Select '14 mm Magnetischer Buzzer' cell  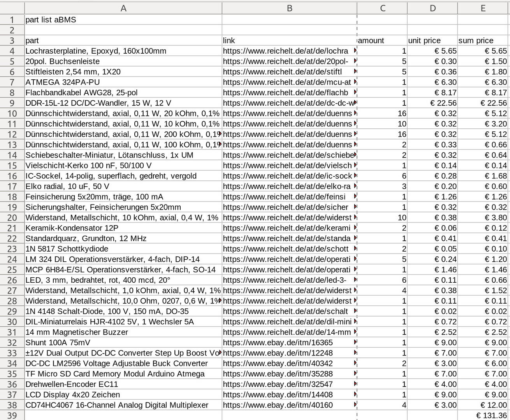click(x=123, y=332)
